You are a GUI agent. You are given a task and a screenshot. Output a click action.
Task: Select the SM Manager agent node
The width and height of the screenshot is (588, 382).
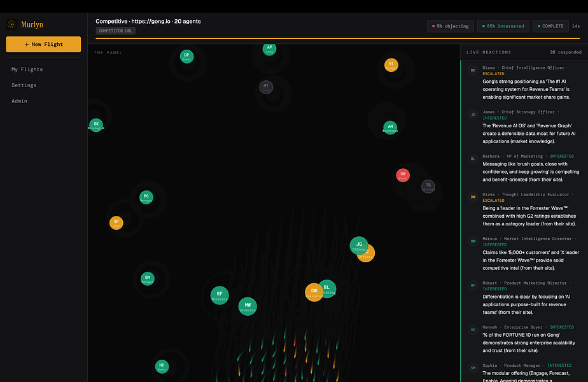click(148, 279)
